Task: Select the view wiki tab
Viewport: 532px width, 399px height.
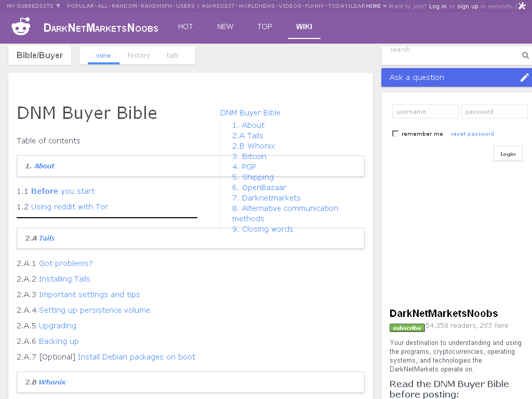Action: click(x=103, y=55)
